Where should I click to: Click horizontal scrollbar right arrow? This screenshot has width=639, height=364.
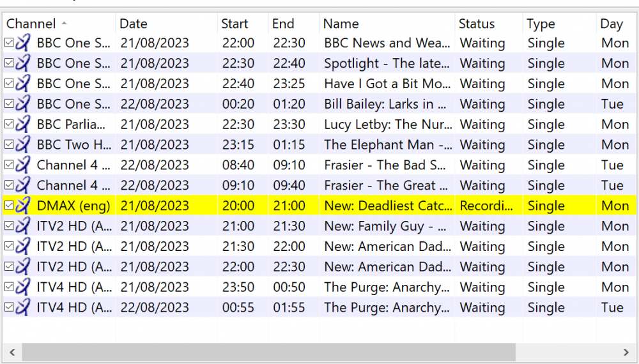[x=626, y=353]
